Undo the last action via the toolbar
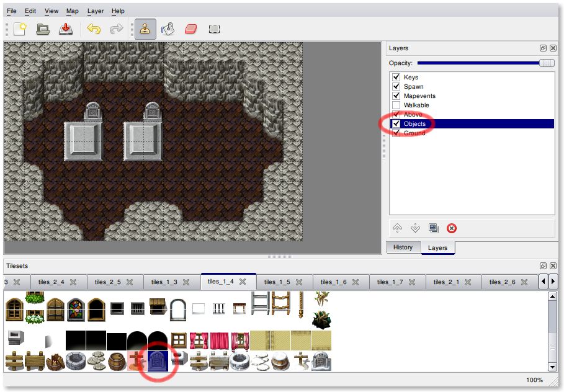 point(94,29)
